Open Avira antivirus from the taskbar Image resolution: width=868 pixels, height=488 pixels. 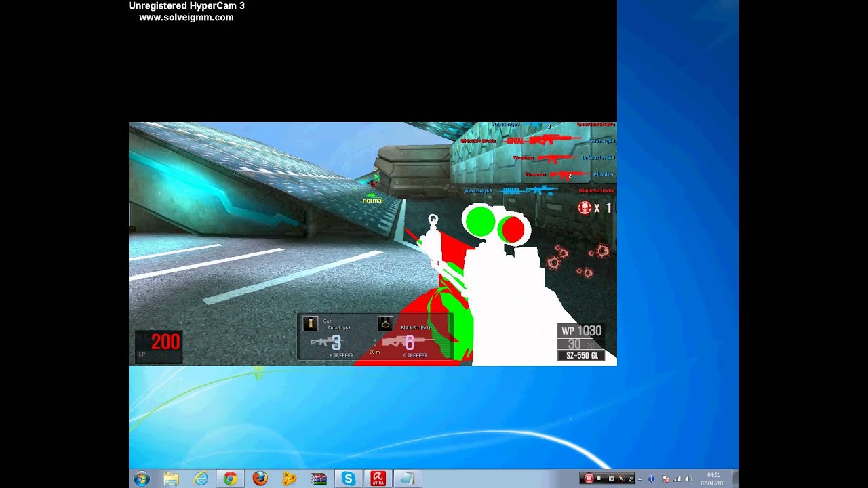[378, 479]
